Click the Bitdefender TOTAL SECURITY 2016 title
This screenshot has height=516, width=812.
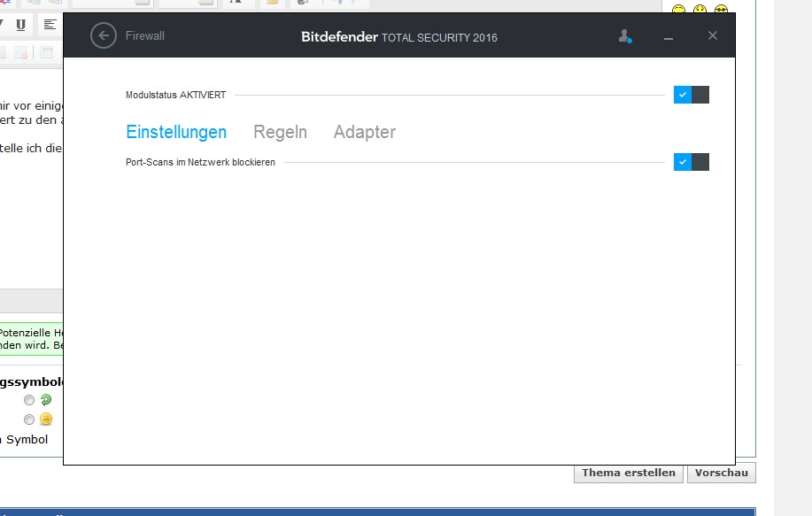tap(399, 37)
